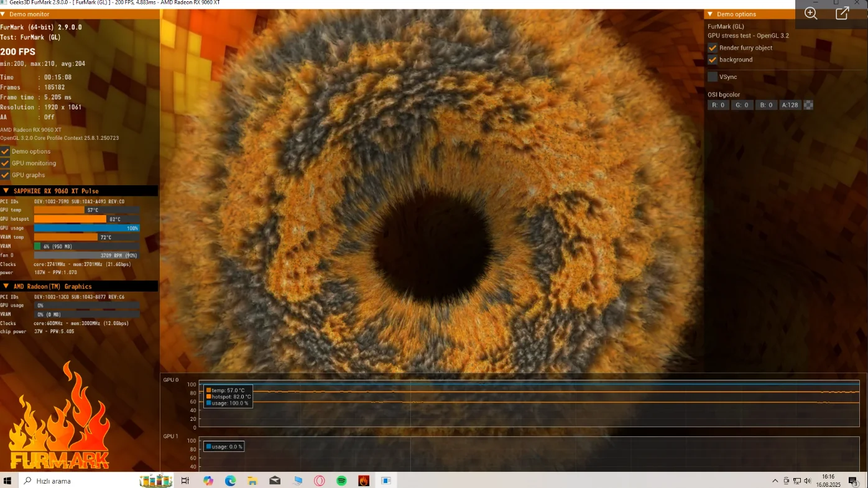Viewport: 868px width, 488px height.
Task: Open Microsoft Edge from the taskbar
Action: click(x=230, y=481)
